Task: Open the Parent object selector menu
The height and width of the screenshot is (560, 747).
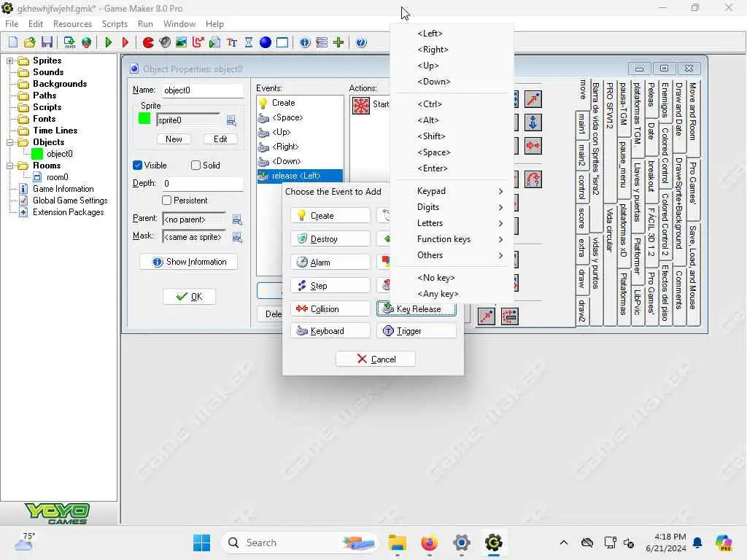Action: point(237,219)
